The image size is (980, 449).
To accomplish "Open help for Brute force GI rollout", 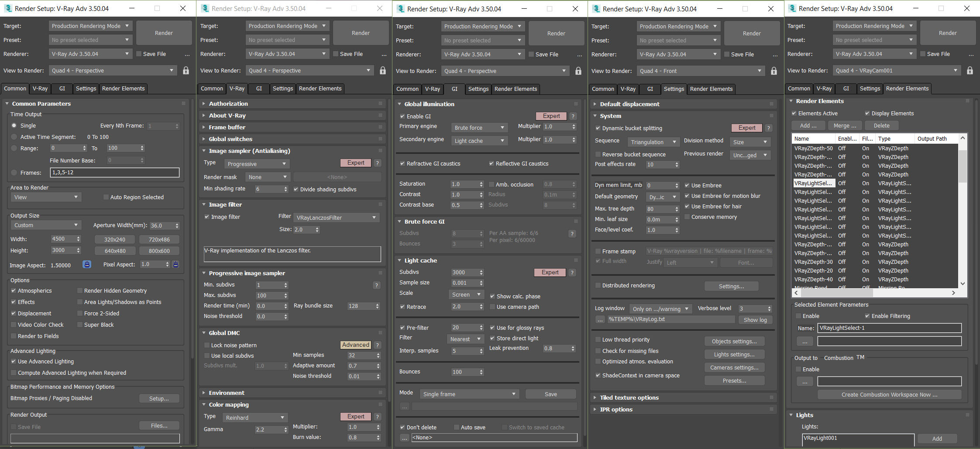I will 572,234.
